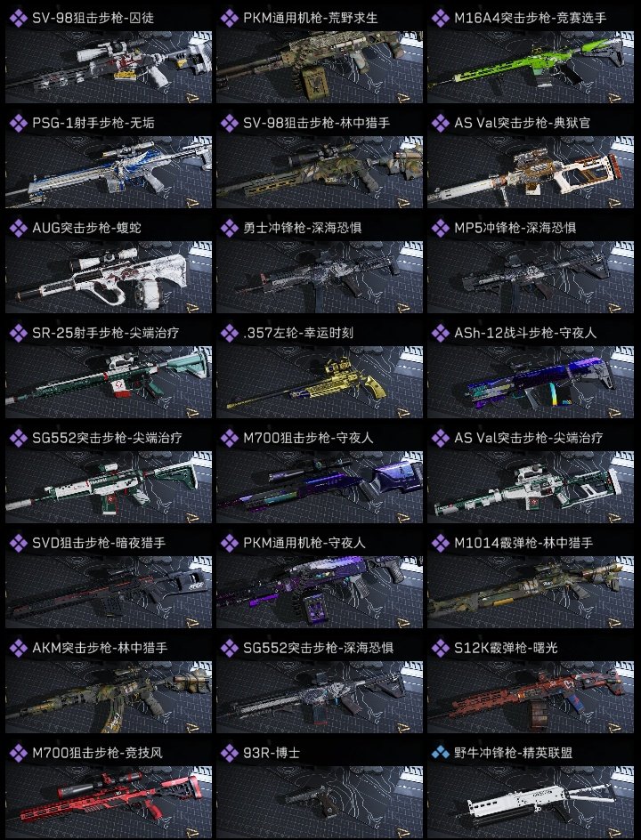The width and height of the screenshot is (641, 840).
Task: Click the 勇士冲锋枪-深海恐惧 title text
Action: point(303,228)
